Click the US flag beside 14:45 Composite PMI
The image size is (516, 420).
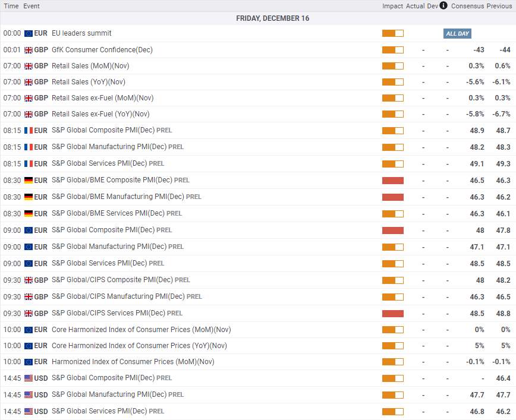(x=29, y=378)
